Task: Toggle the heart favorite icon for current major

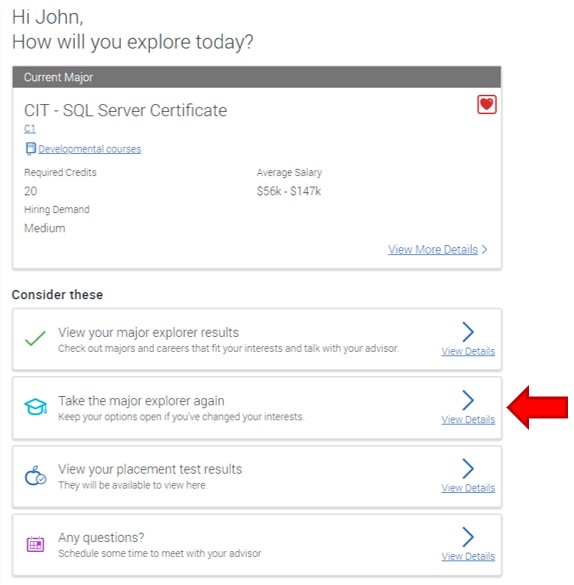Action: 487,104
